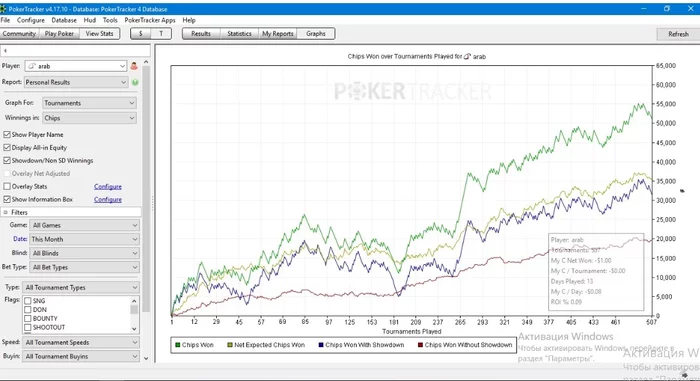
Task: Click the PokerTracker app icon in the title bar
Action: pyautogui.click(x=3, y=8)
